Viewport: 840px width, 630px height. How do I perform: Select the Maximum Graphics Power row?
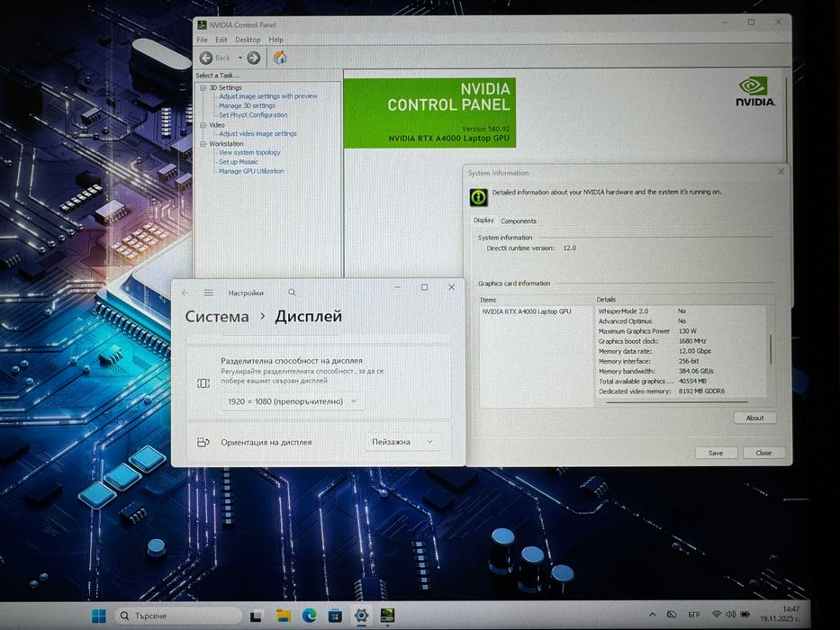pyautogui.click(x=681, y=331)
